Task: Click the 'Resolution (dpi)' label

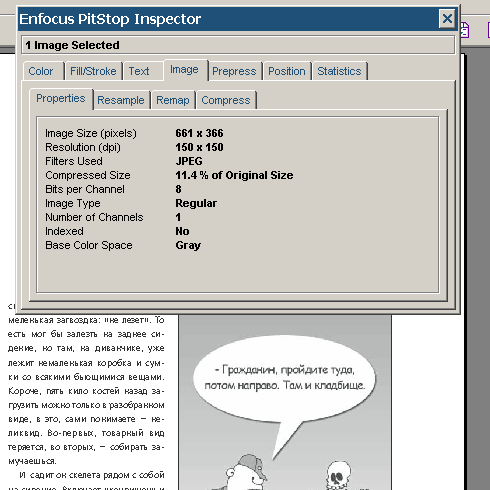Action: click(83, 147)
